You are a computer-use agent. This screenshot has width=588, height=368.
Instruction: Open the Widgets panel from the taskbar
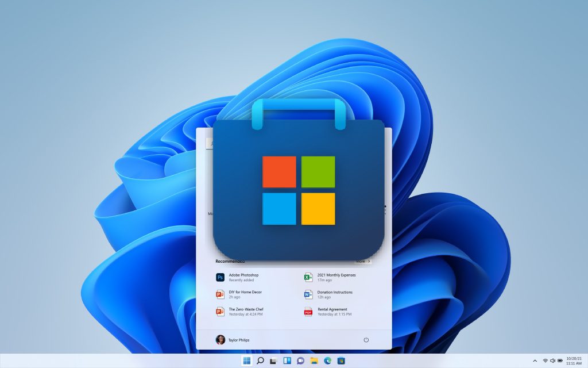pos(287,361)
